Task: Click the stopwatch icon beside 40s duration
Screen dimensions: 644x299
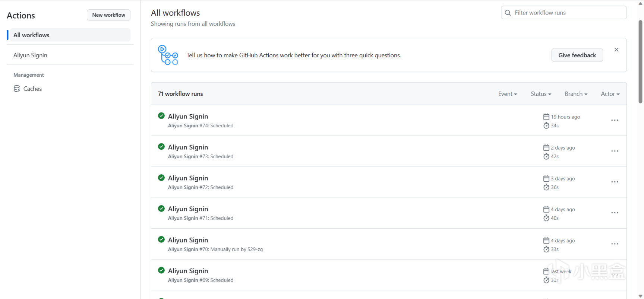Action: [x=546, y=218]
